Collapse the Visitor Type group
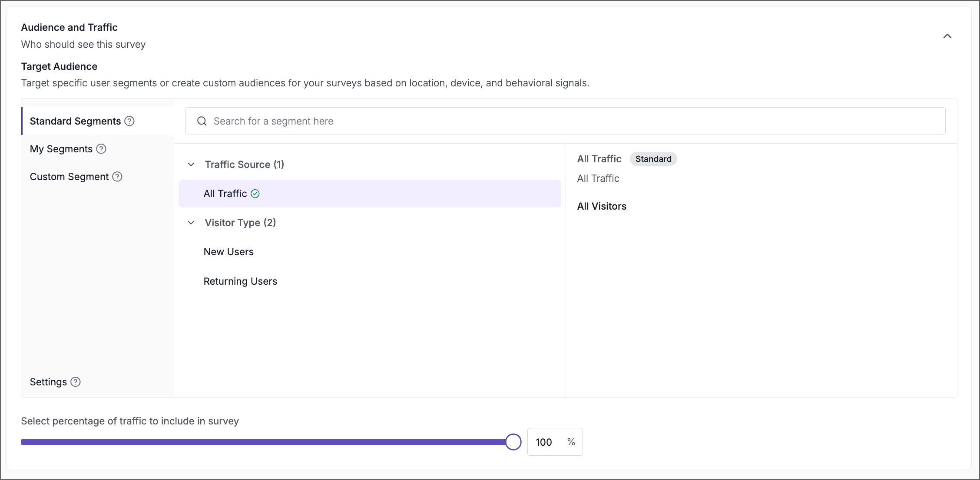The height and width of the screenshot is (480, 980). pyautogui.click(x=191, y=223)
